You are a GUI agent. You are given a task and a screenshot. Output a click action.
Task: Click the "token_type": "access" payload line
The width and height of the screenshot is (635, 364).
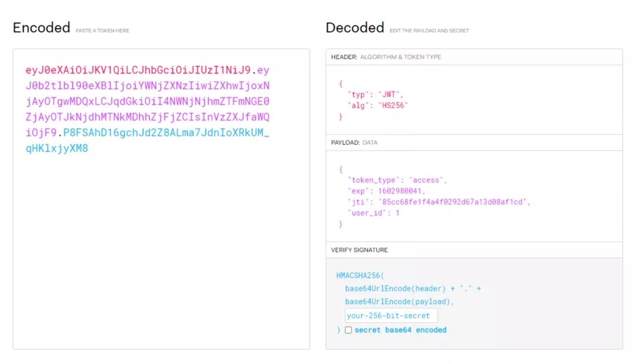pos(397,180)
